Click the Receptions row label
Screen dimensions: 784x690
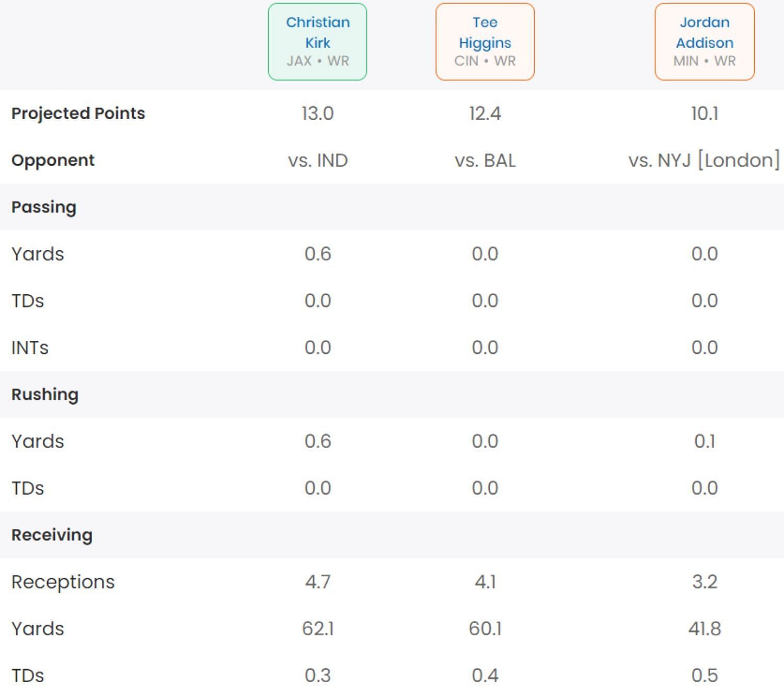click(x=63, y=582)
